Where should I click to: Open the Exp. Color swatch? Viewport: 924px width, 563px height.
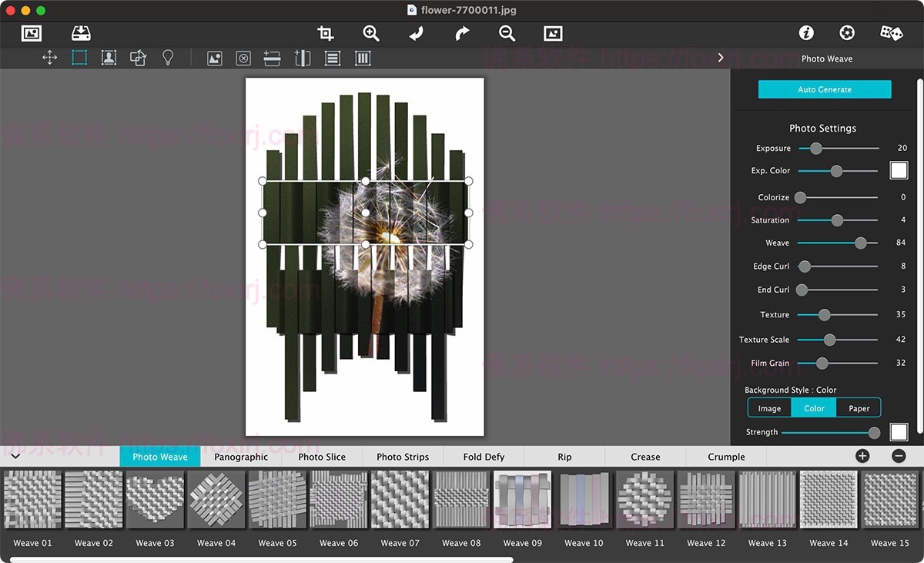[899, 169]
